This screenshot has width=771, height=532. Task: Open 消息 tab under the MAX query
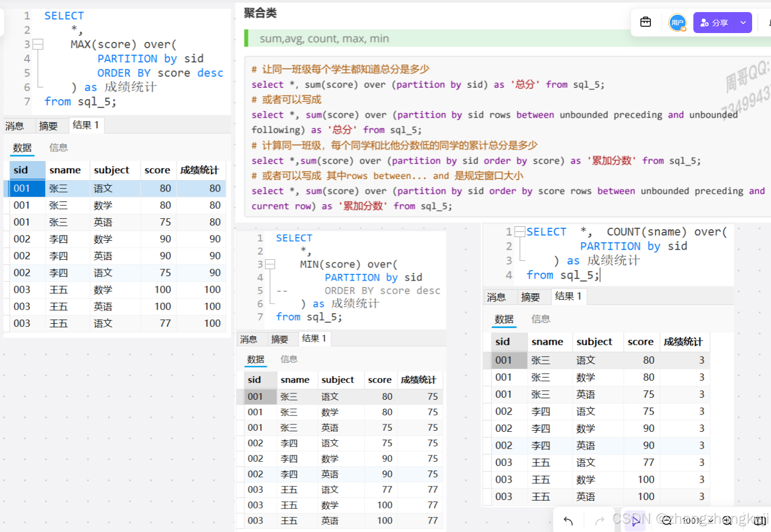[15, 126]
